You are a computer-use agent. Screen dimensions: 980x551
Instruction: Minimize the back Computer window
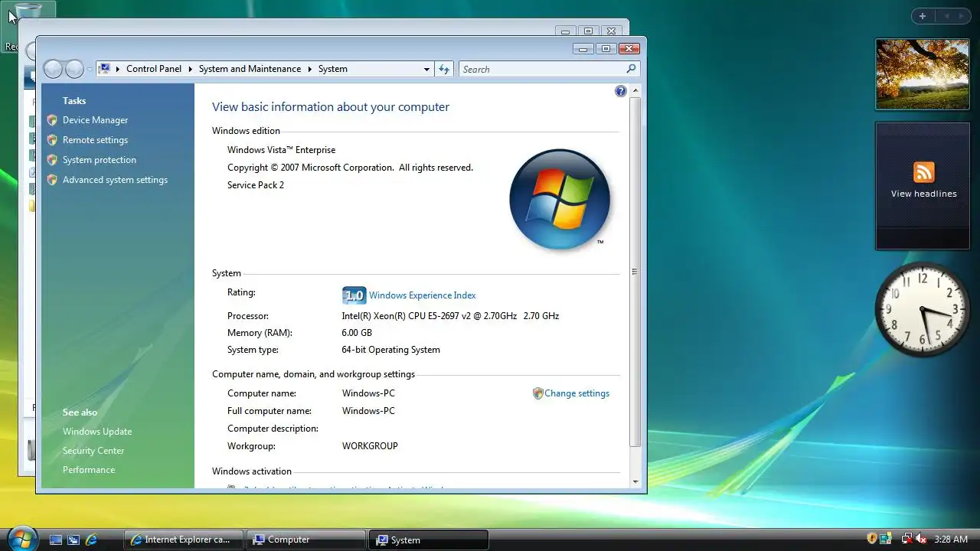(565, 31)
